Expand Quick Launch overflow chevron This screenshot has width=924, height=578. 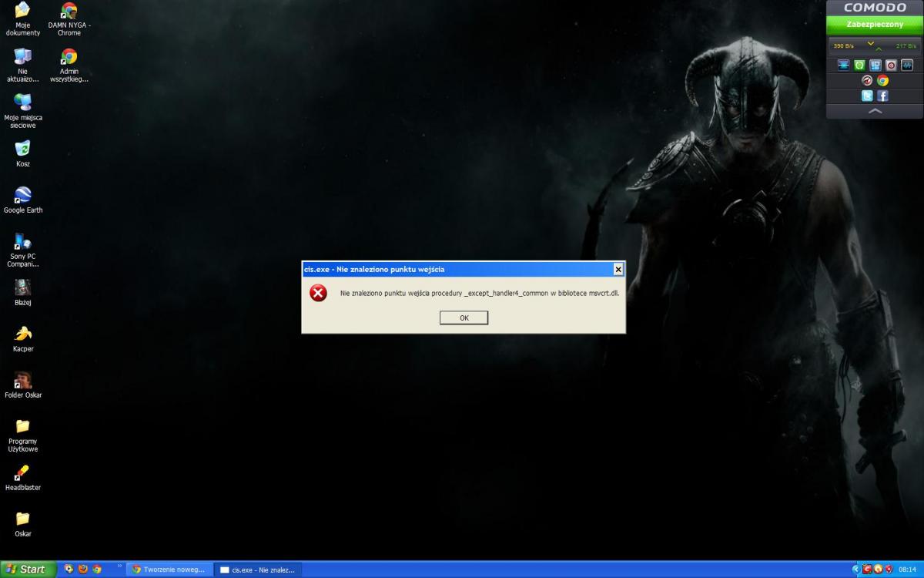click(x=119, y=566)
